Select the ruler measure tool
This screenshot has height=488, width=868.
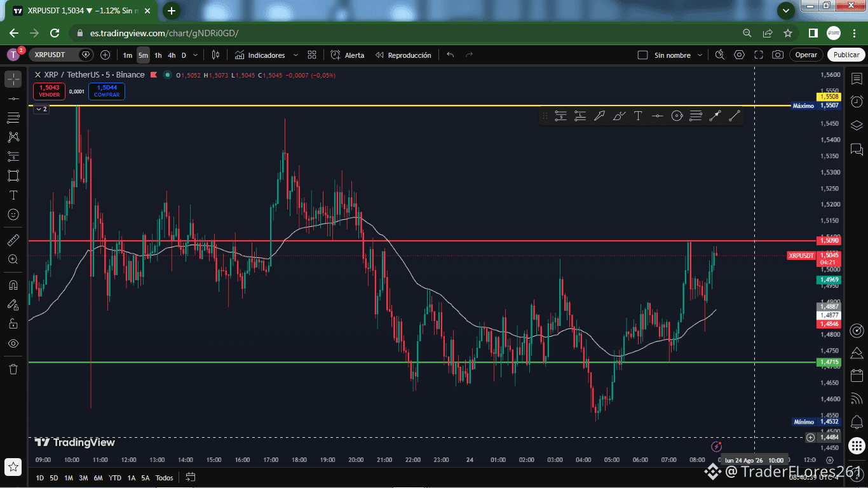coord(13,240)
